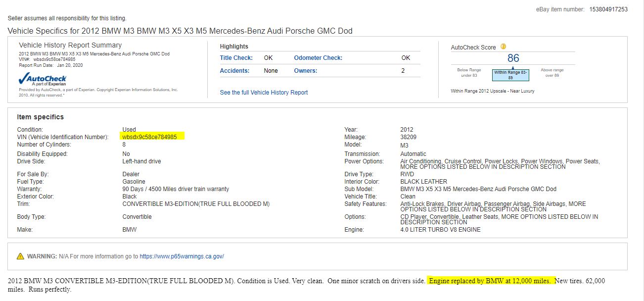
Task: Select the warranty value '90 Days / 4500 Miles driver train warranty'
Action: coord(176,189)
